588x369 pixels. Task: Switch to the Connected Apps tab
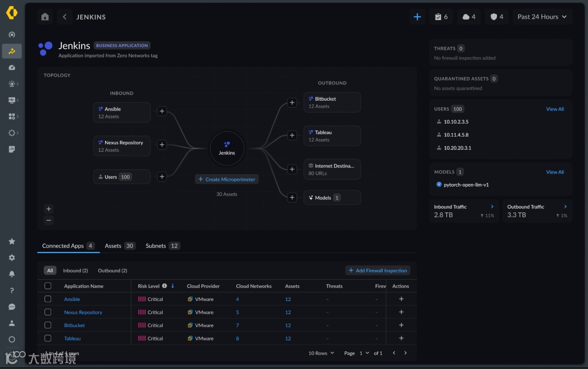coord(68,245)
